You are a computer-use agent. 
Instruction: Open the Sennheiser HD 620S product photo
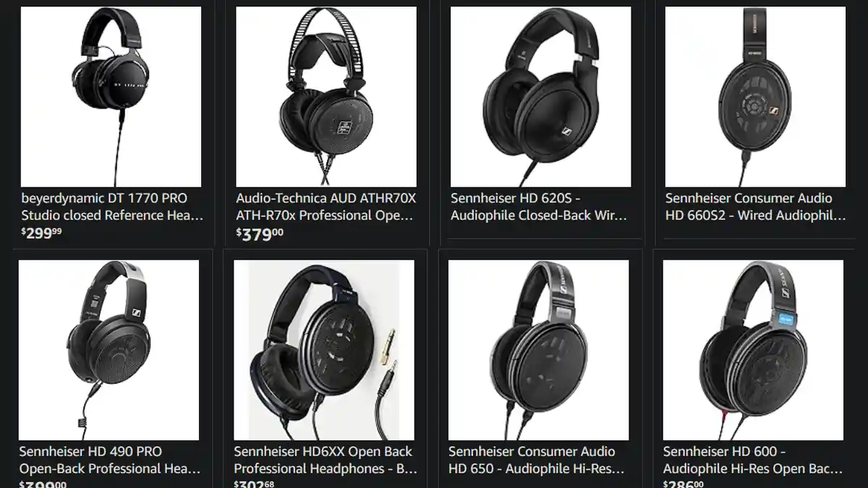(540, 97)
